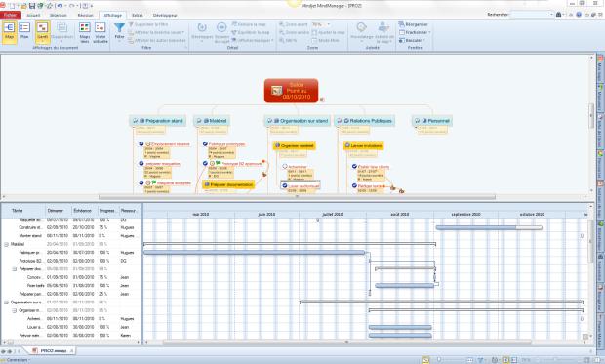
Task: Click in the Rechercher search field
Action: [529, 15]
